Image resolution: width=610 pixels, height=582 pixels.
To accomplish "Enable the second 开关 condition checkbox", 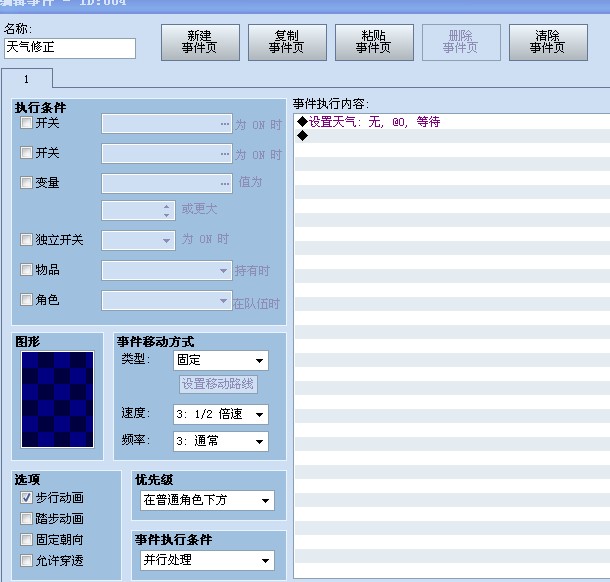I will tap(26, 152).
